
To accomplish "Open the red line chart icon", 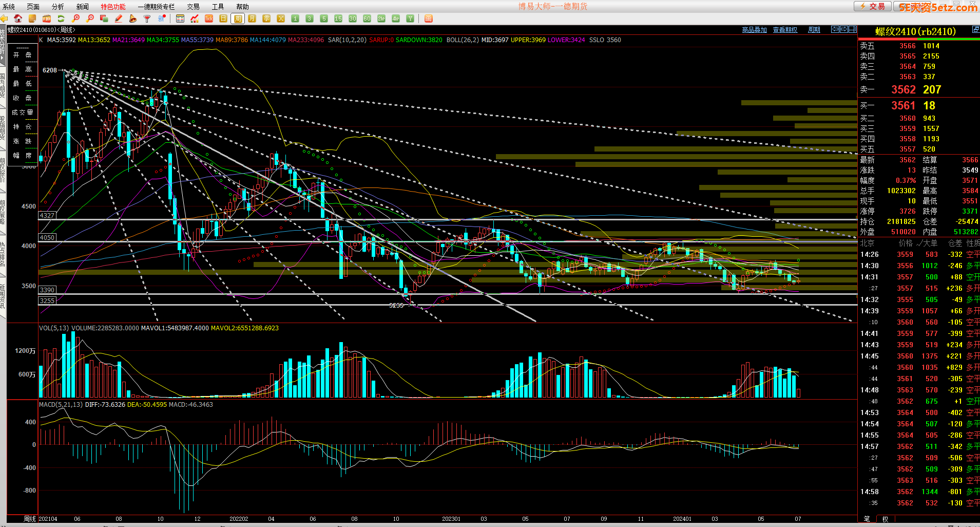I will coord(195,18).
